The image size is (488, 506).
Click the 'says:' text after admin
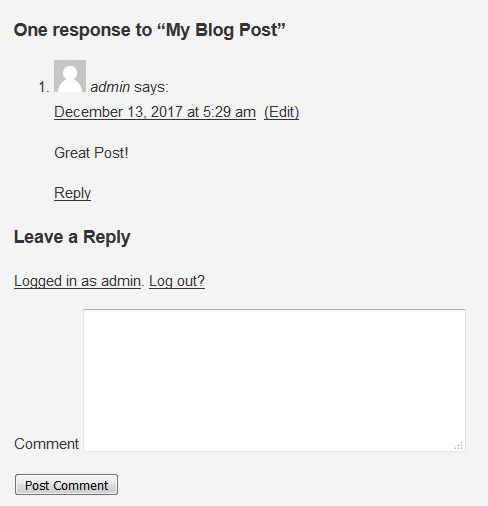151,87
